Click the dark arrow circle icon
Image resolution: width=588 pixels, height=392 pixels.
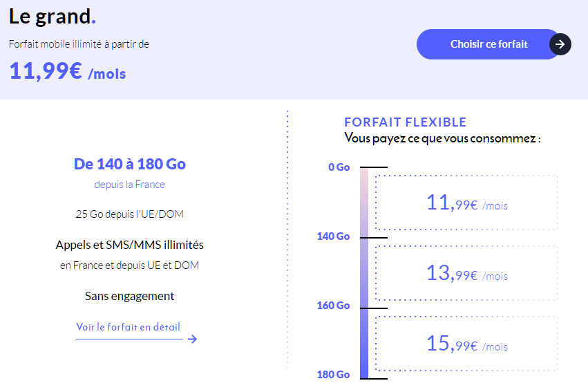(x=560, y=44)
